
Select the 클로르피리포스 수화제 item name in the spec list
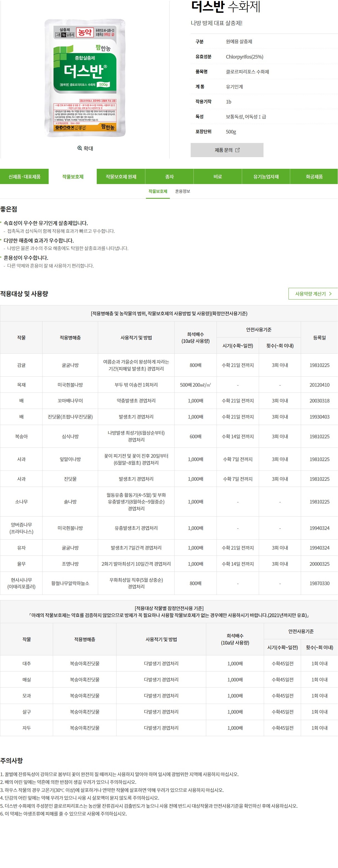pyautogui.click(x=247, y=72)
